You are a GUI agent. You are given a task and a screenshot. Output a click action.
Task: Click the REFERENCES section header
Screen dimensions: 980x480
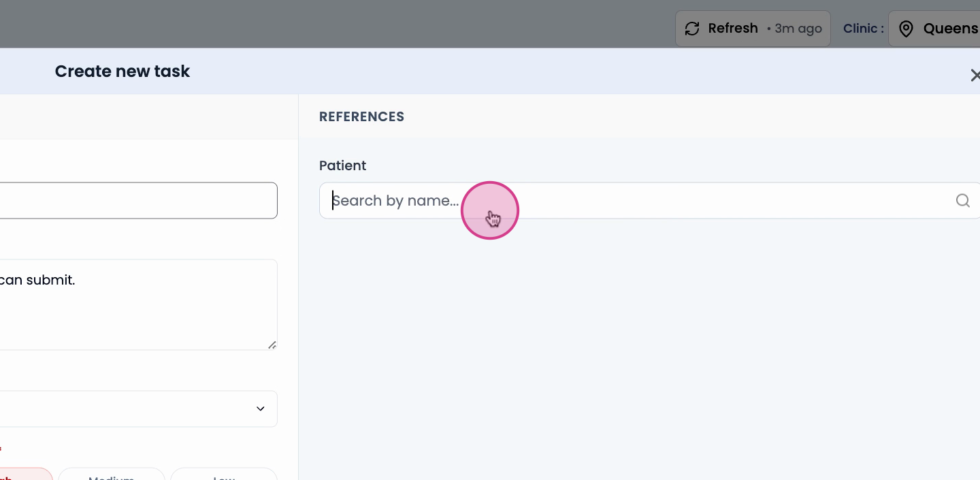[x=361, y=116]
